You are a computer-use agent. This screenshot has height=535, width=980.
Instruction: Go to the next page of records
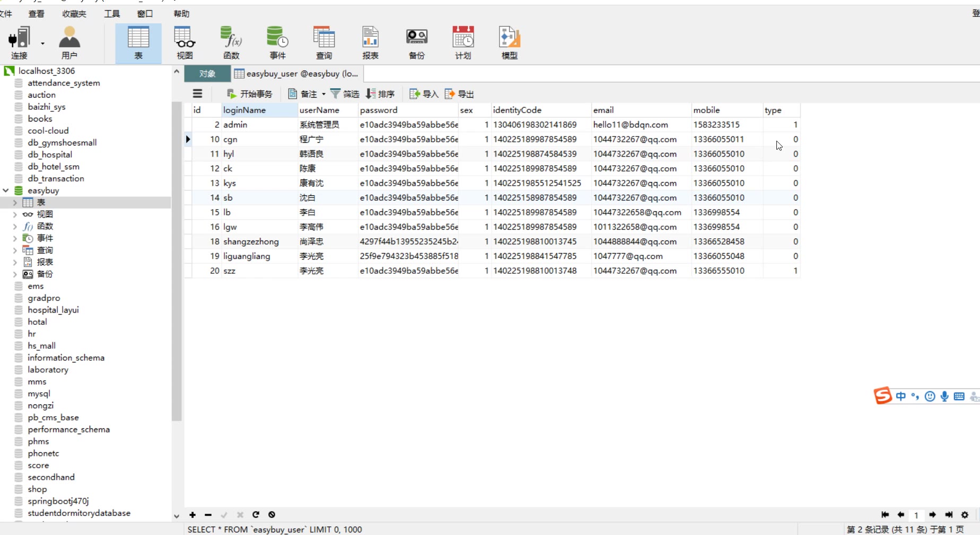point(932,515)
